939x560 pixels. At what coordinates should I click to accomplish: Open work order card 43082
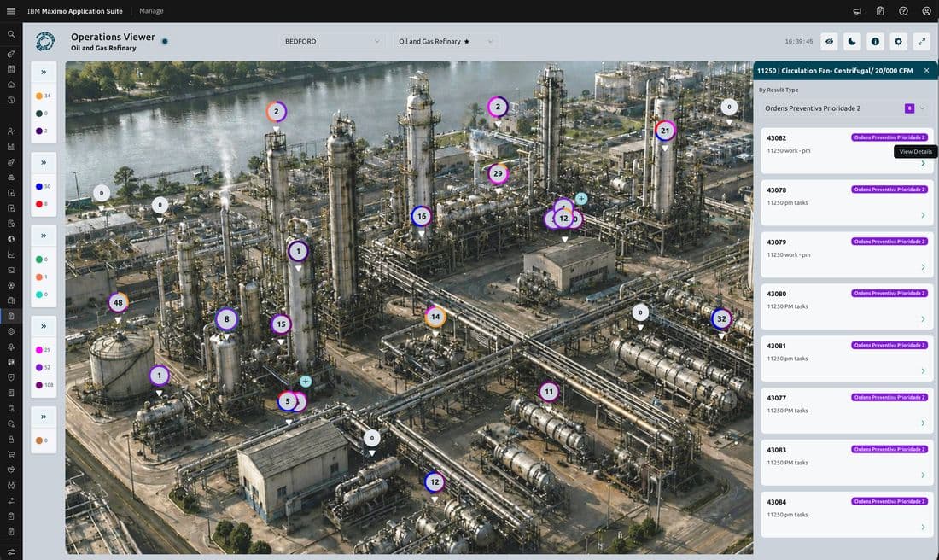tap(847, 150)
